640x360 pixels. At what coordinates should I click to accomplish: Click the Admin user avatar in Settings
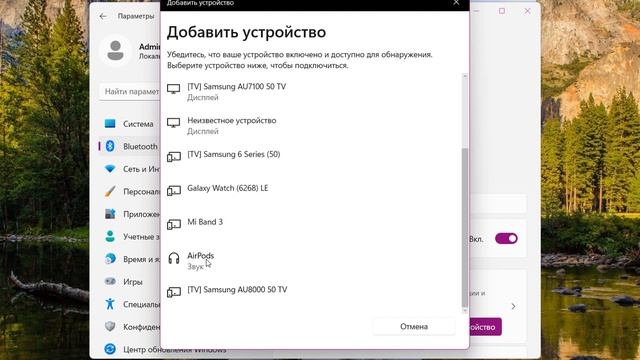tap(116, 51)
